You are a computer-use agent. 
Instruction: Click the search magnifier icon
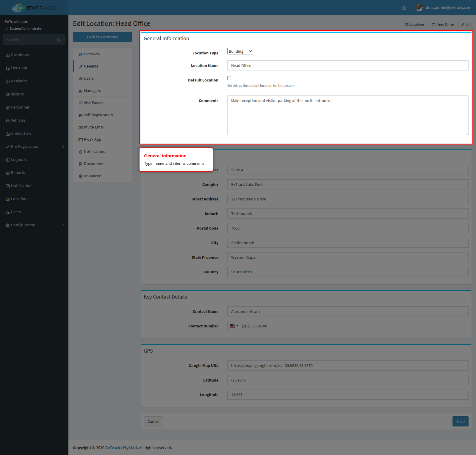[x=59, y=40]
